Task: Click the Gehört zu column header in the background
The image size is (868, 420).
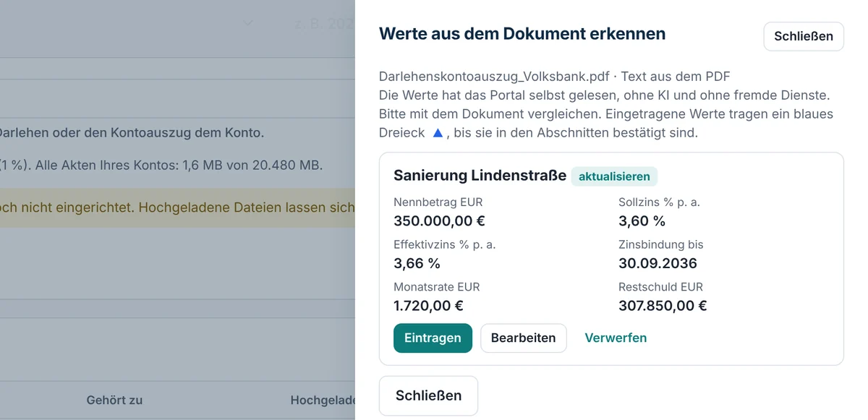Action: (114, 400)
